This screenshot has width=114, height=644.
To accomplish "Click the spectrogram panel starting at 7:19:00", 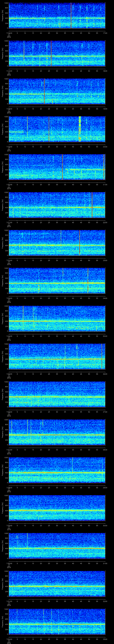I will (x=57, y=129).
